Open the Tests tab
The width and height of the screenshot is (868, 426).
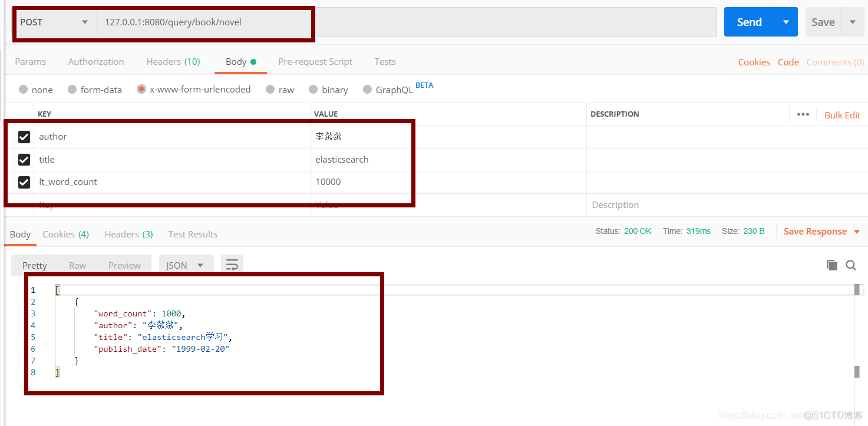click(x=385, y=62)
